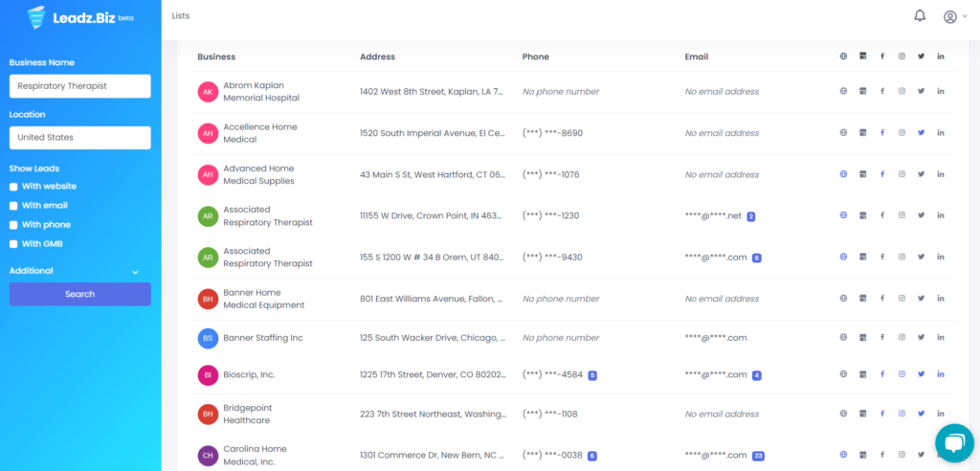Image resolution: width=980 pixels, height=471 pixels.
Task: Open the Banner Staffing Inc lead
Action: click(x=263, y=338)
